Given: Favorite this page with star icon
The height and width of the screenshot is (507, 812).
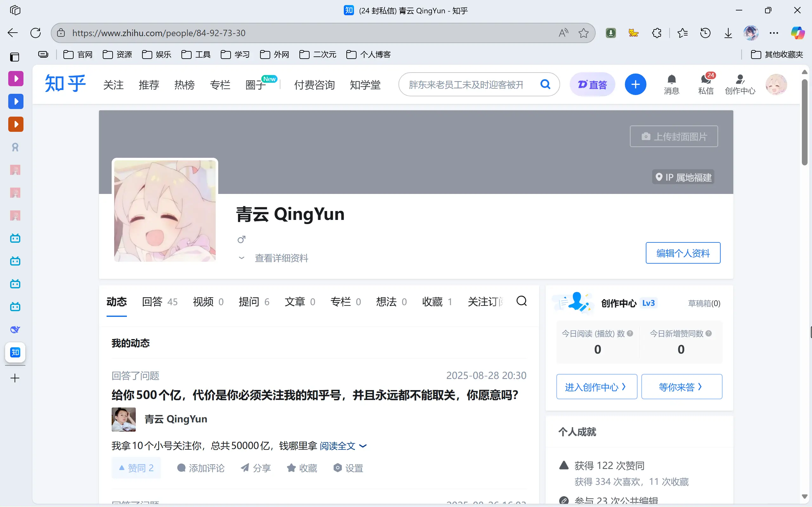Looking at the screenshot, I should click(583, 33).
